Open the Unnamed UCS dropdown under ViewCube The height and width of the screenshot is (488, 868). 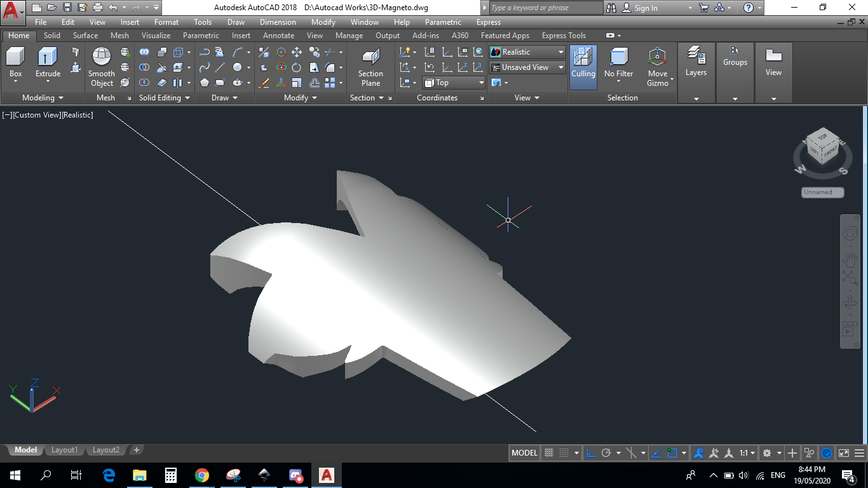823,192
